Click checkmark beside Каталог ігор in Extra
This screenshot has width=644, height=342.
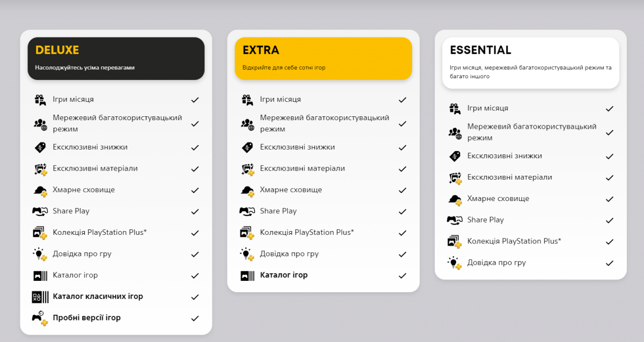[x=402, y=276]
